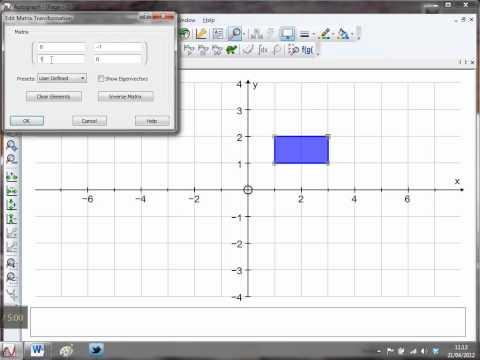Screen dimensions: 480x360
Task: Open Microsoft Word from the taskbar
Action: click(37, 350)
